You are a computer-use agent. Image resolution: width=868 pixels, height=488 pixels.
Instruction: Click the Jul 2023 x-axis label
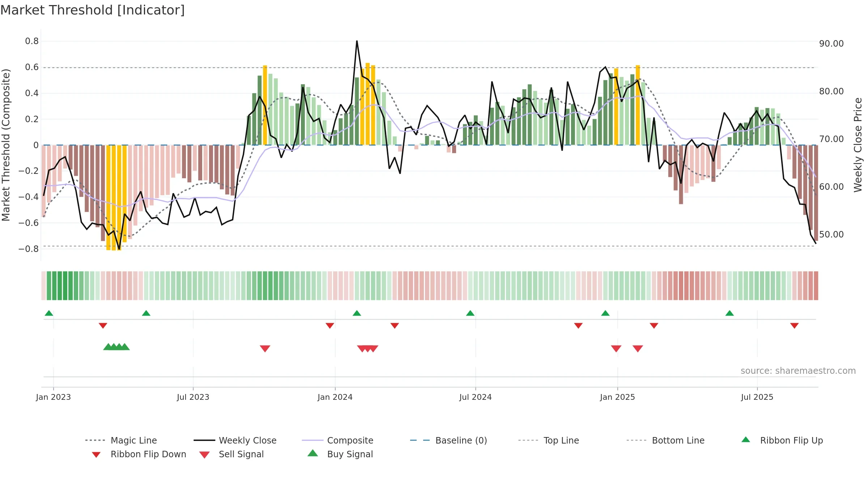point(193,397)
